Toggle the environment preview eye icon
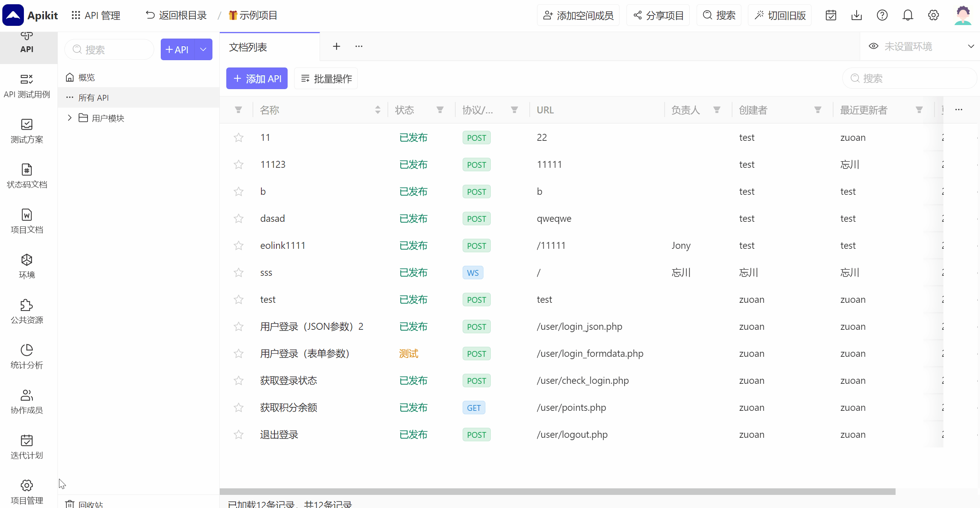 tap(873, 46)
